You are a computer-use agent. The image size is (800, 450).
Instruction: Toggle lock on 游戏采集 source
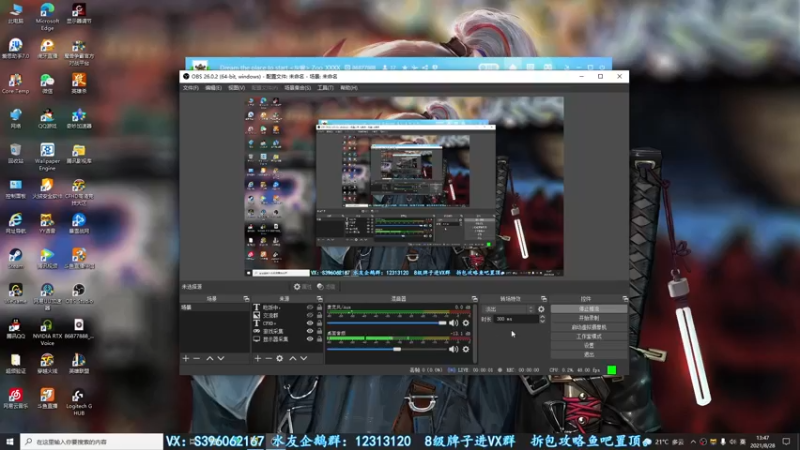319,331
